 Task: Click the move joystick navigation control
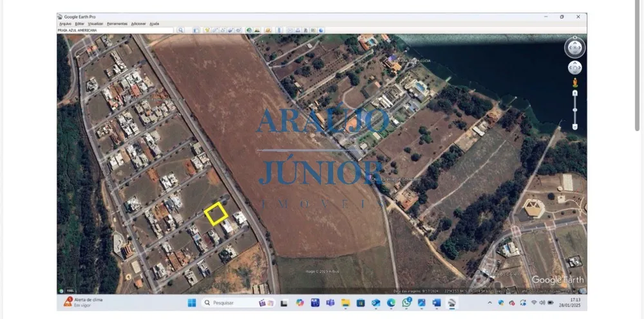(x=574, y=68)
